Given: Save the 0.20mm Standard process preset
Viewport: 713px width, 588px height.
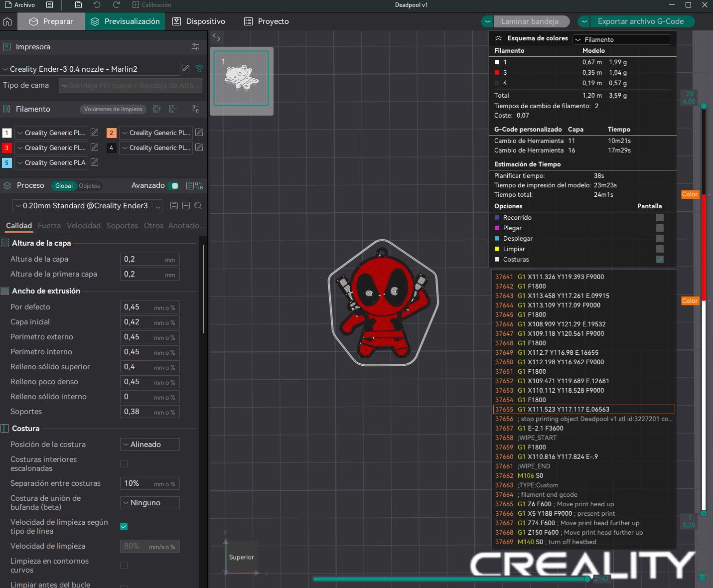Looking at the screenshot, I should tap(174, 206).
